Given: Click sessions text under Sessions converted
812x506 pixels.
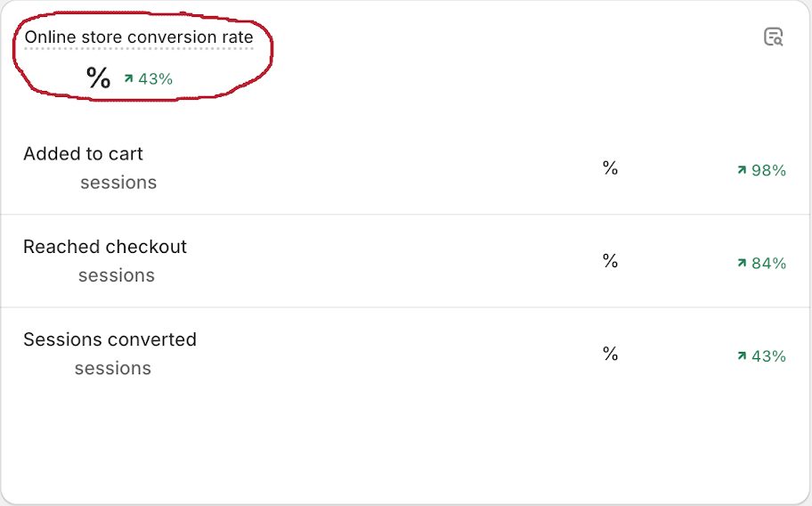Looking at the screenshot, I should [x=113, y=368].
